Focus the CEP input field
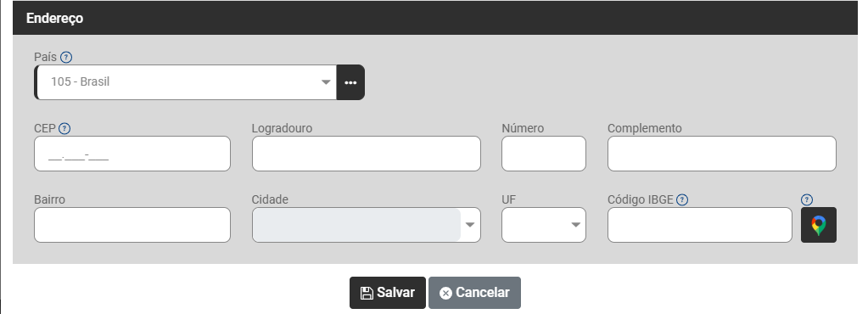The image size is (868, 314). coord(132,154)
